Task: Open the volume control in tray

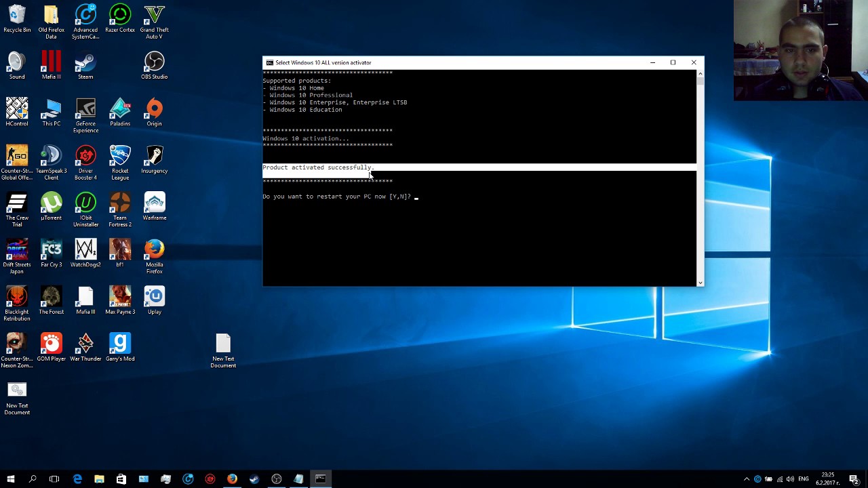Action: click(790, 479)
